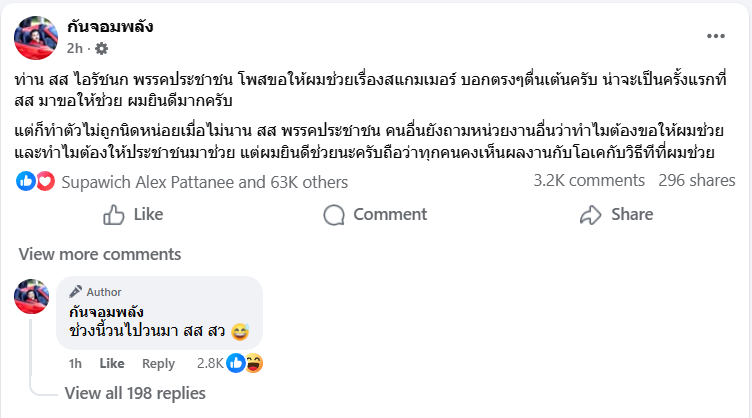Open the three-dot post options menu
Screen dimensions: 752x418
(x=715, y=36)
